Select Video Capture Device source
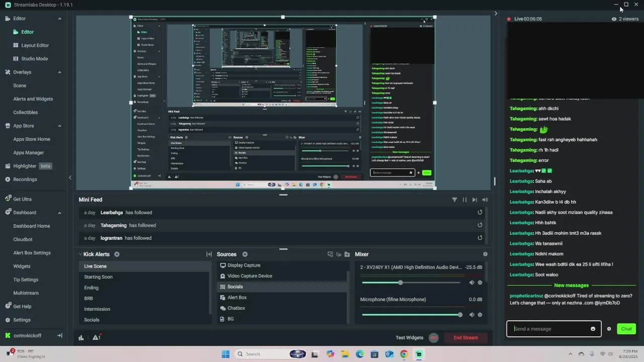The width and height of the screenshot is (644, 362). coord(282,276)
